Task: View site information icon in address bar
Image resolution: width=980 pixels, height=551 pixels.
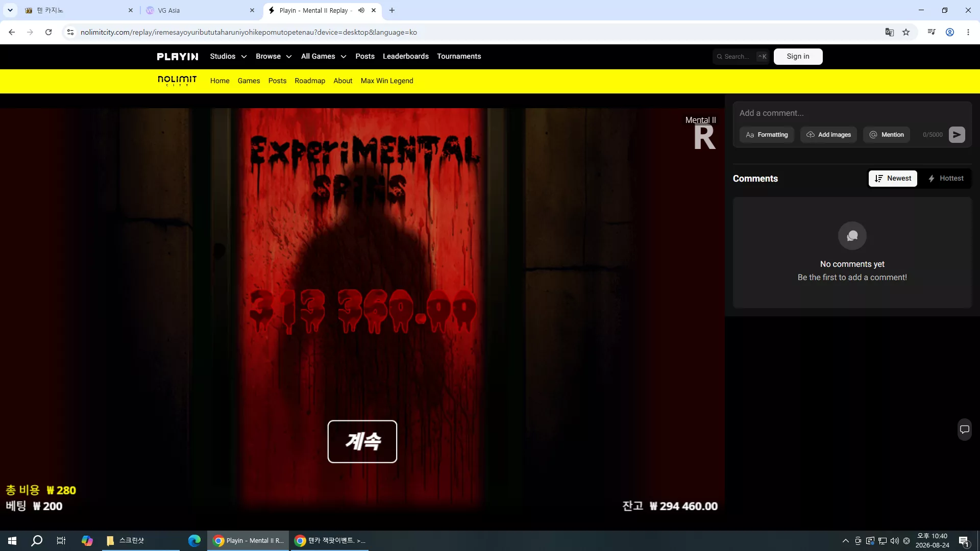Action: 70,32
